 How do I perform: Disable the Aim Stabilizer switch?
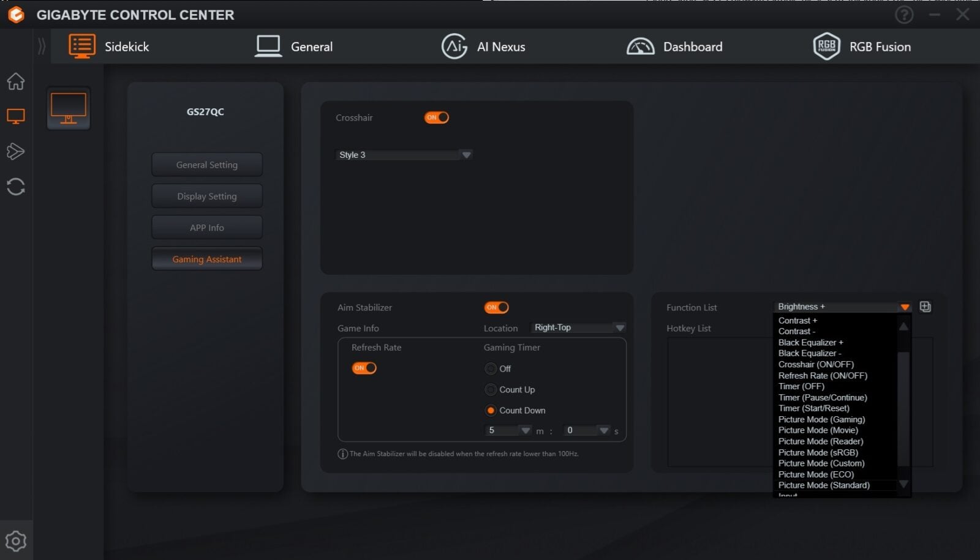pos(496,307)
